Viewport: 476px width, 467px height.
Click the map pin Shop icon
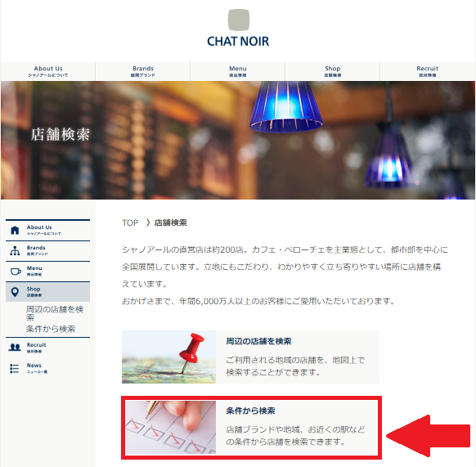click(x=15, y=292)
